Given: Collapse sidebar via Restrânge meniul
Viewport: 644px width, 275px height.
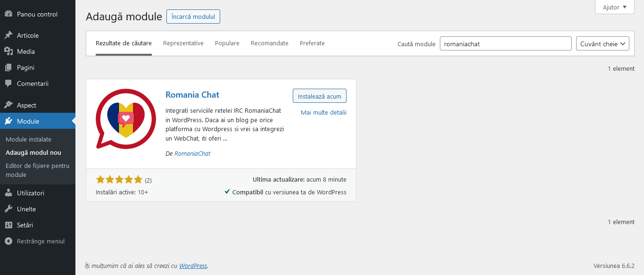Looking at the screenshot, I should coord(38,241).
